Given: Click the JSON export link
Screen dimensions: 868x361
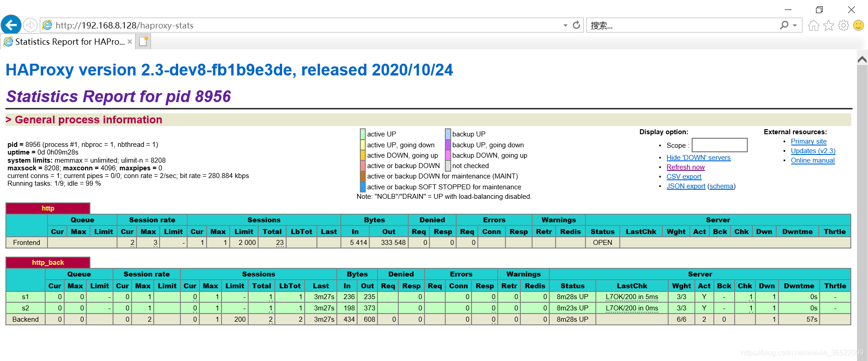Looking at the screenshot, I should [x=686, y=186].
